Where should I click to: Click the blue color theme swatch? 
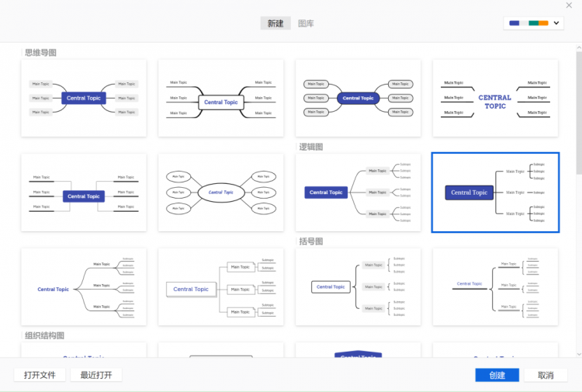[x=514, y=23]
